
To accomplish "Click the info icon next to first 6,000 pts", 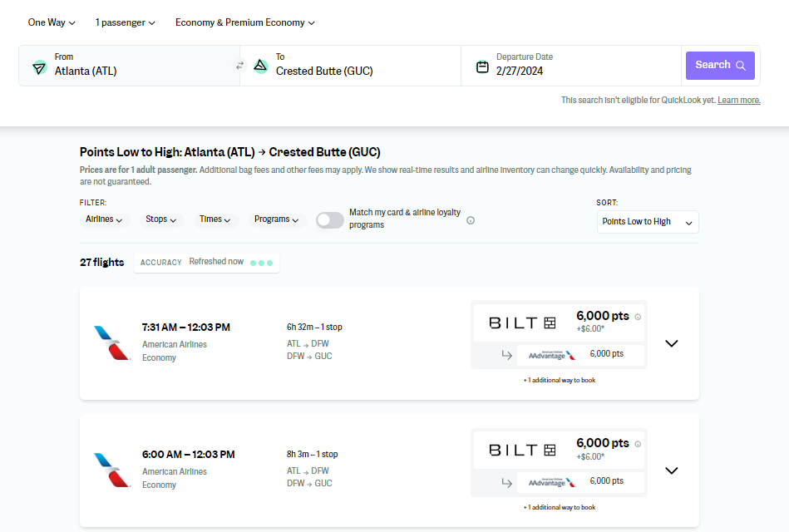I will tap(638, 317).
